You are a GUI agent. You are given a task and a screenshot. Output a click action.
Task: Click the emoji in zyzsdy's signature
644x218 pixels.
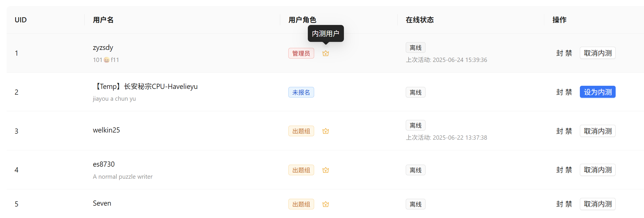point(107,60)
